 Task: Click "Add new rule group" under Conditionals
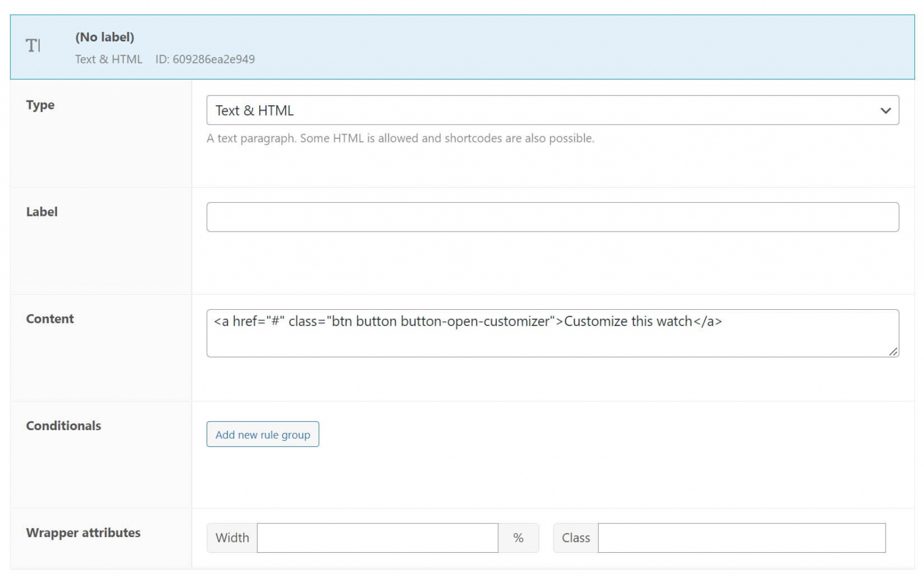click(262, 434)
